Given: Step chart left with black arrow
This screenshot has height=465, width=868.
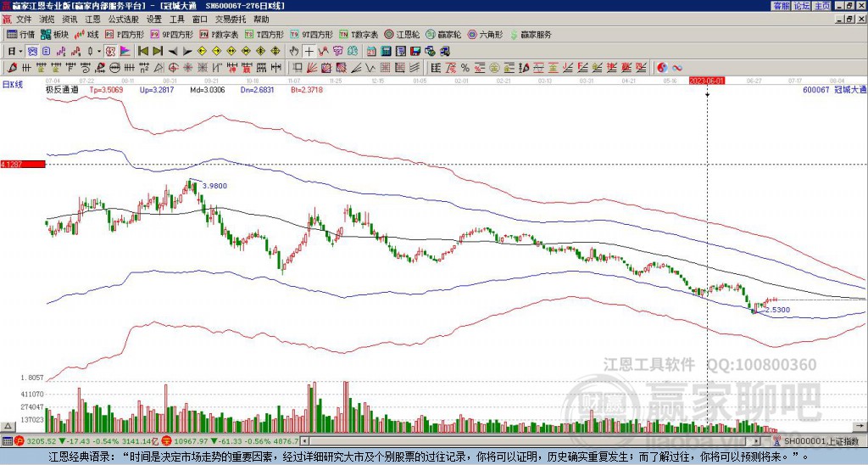Looking at the screenshot, I should click(x=173, y=51).
